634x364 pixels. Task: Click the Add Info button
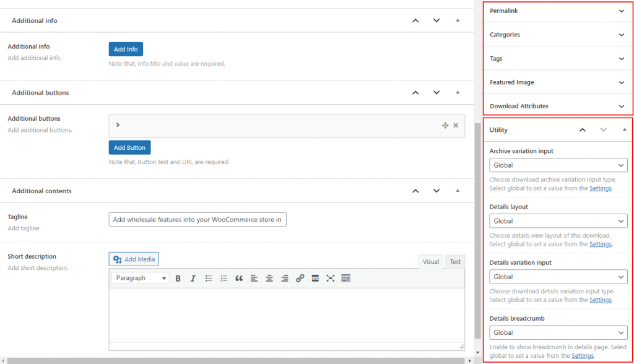pyautogui.click(x=126, y=50)
